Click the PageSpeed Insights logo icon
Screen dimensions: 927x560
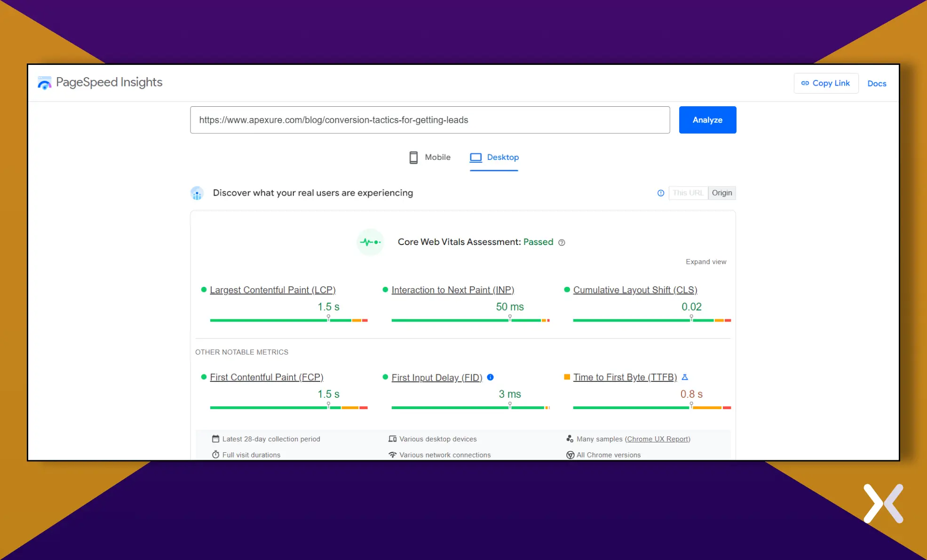[44, 83]
